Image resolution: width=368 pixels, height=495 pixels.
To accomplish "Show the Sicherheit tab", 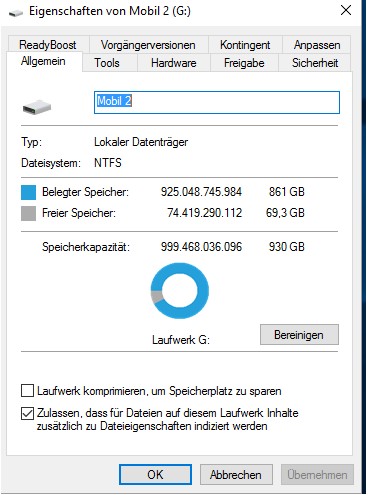I will point(315,63).
